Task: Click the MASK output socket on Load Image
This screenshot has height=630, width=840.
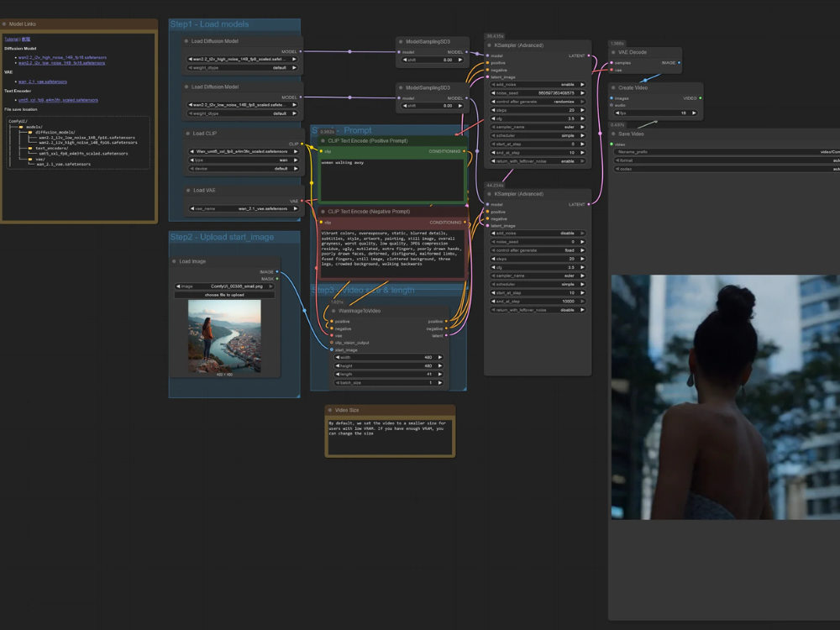Action: 277,279
